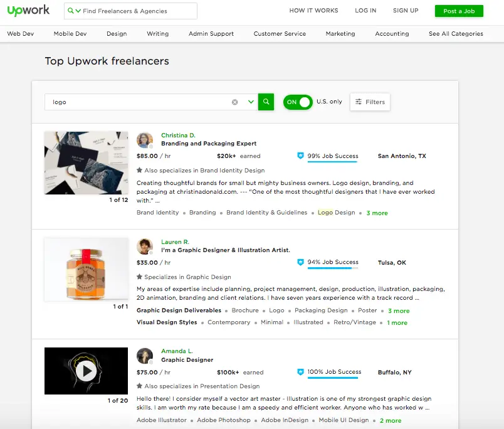Open Customer Service category
Viewport: 504px width, 429px height.
click(280, 34)
